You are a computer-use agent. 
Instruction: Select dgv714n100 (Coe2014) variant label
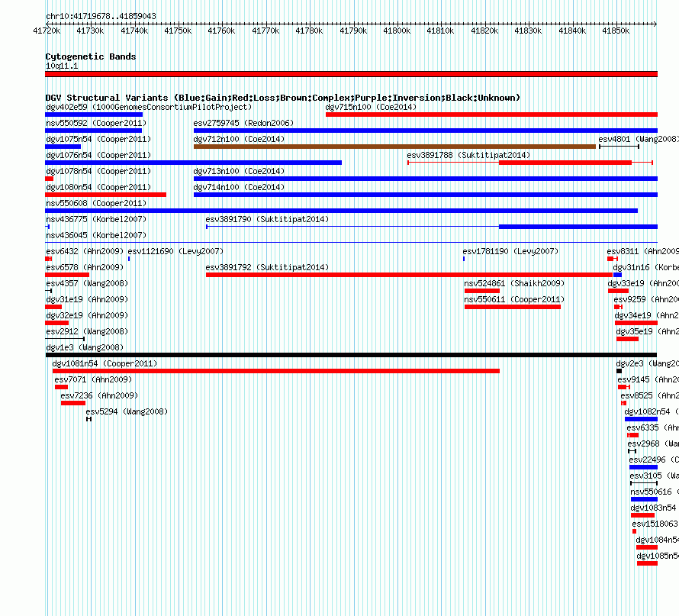239,187
